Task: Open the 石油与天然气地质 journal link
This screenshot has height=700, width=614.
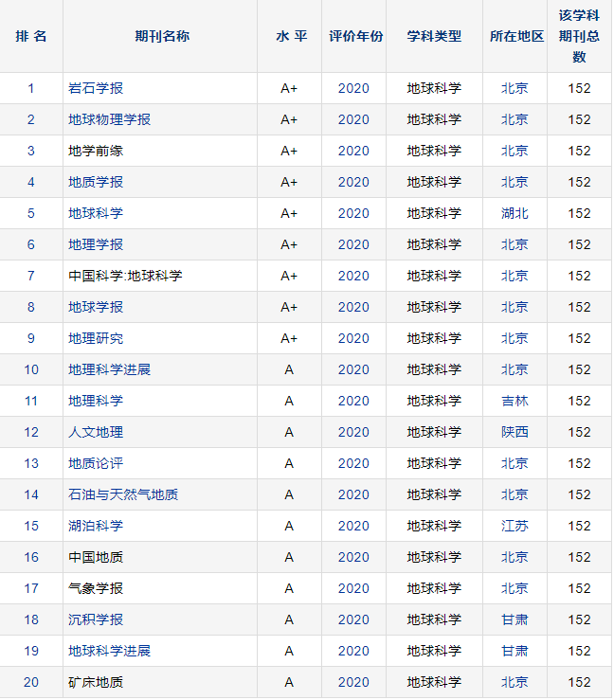Action: pos(123,494)
